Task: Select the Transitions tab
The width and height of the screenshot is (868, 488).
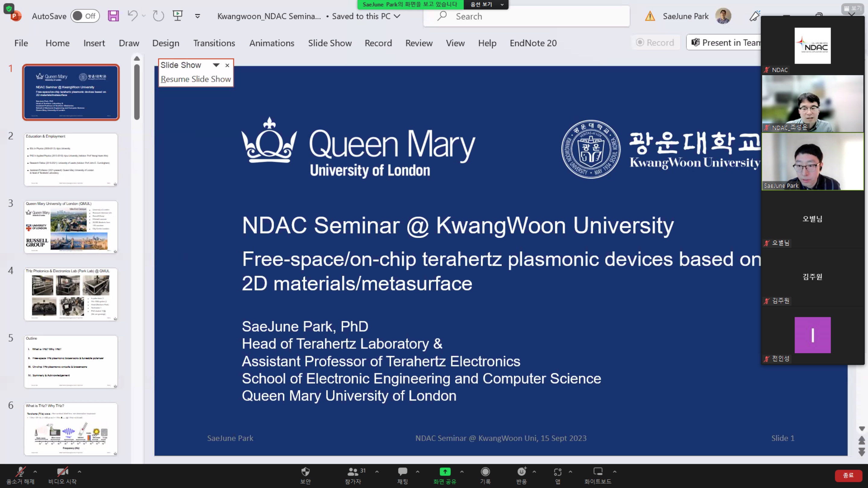Action: 214,43
